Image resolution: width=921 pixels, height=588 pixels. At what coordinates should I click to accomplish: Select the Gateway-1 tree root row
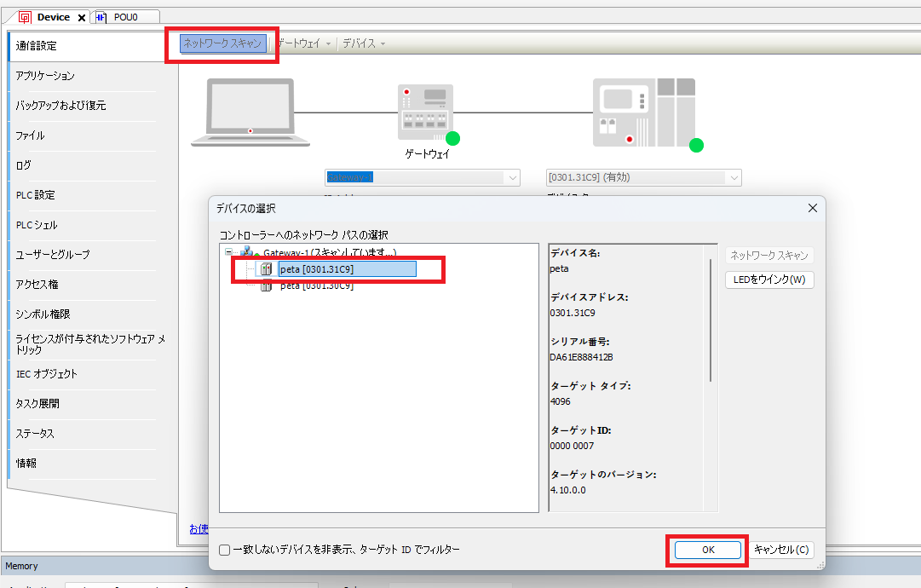point(330,252)
